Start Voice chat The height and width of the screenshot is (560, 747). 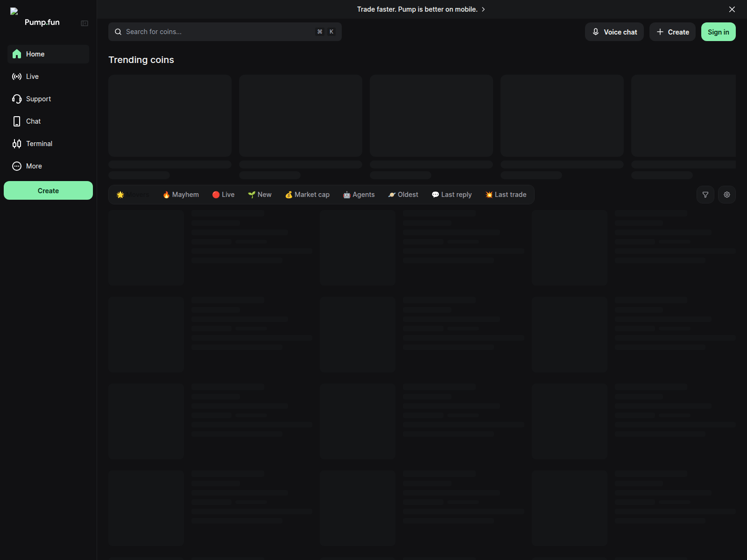pyautogui.click(x=614, y=32)
